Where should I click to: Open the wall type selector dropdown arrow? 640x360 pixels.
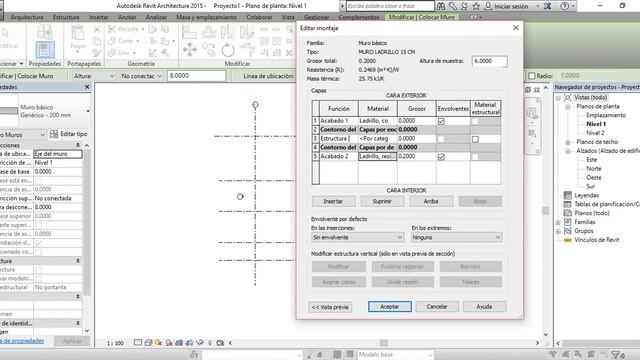coord(88,111)
